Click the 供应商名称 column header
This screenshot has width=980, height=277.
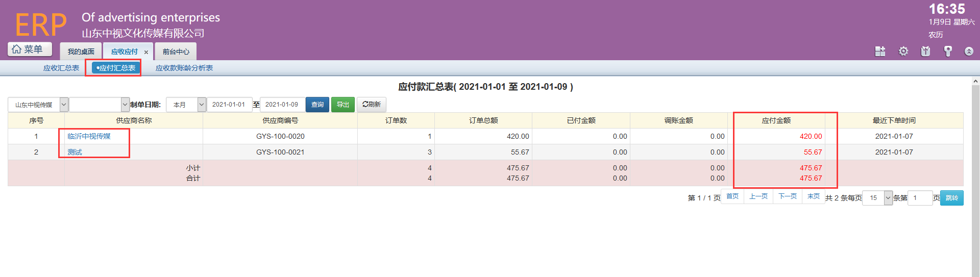[x=134, y=120]
